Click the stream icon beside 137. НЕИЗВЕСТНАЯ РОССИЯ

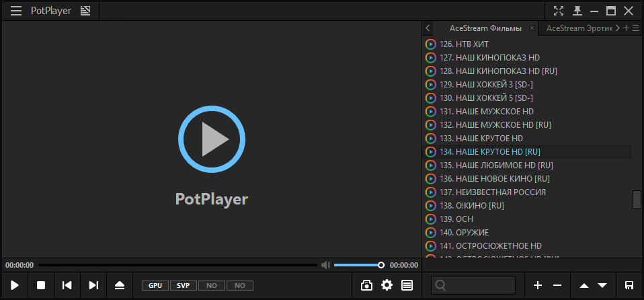tap(430, 192)
